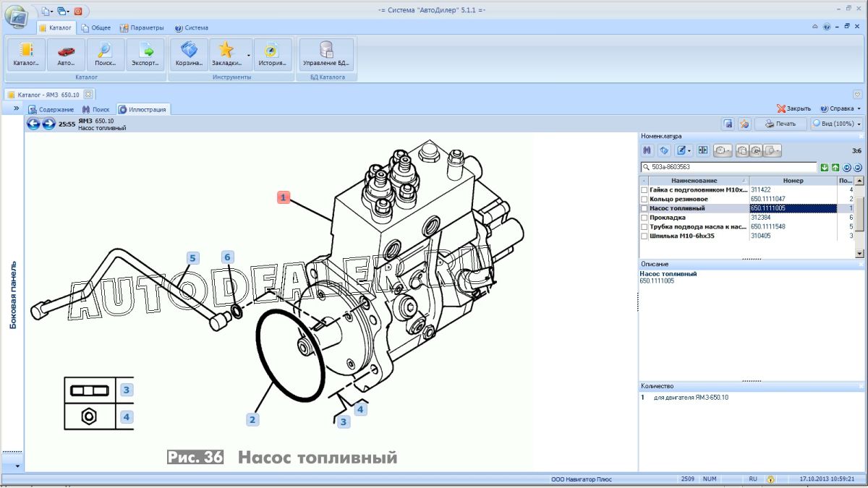Expand the side panel with double chevron

tap(17, 108)
